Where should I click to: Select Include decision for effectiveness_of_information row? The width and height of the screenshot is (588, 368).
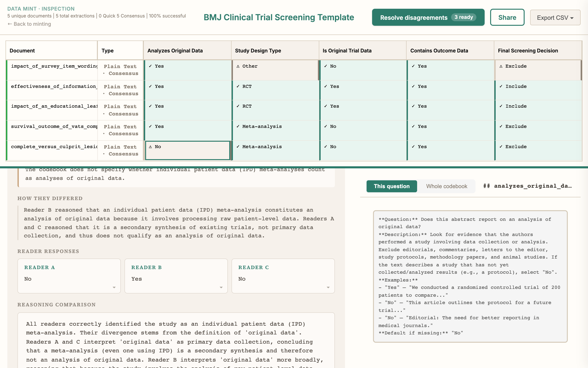pos(538,90)
